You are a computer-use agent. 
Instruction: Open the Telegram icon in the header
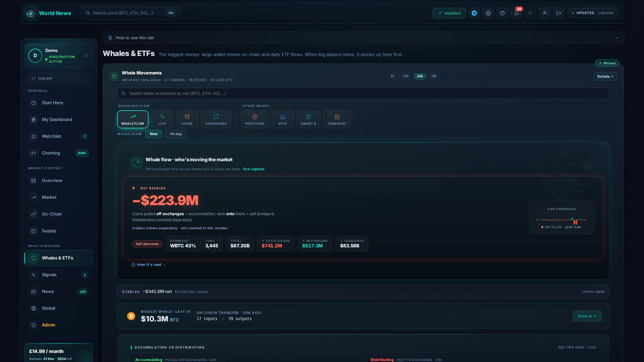(x=474, y=13)
